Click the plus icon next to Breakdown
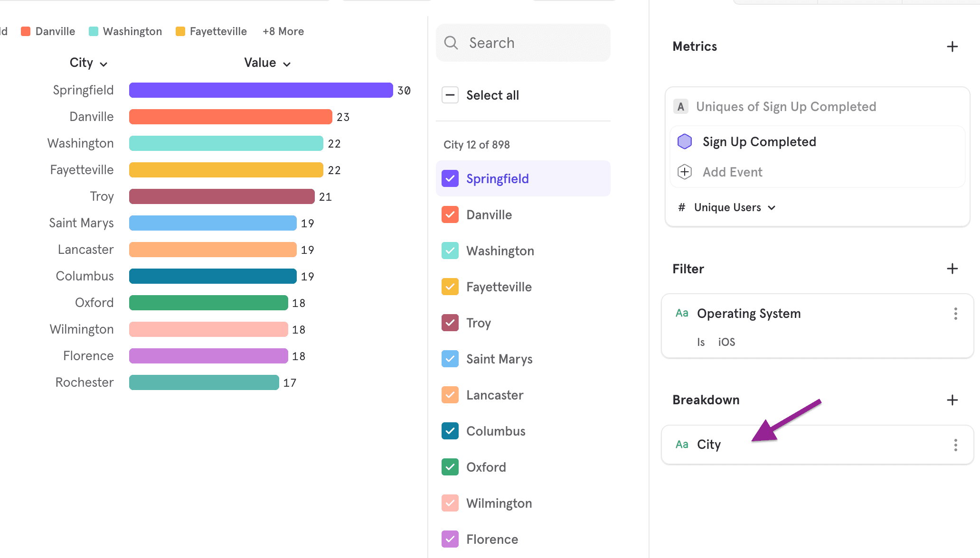980x558 pixels. click(952, 400)
